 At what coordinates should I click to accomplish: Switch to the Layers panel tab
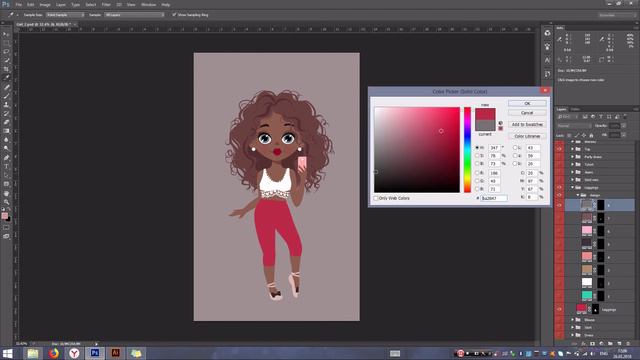tap(562, 109)
